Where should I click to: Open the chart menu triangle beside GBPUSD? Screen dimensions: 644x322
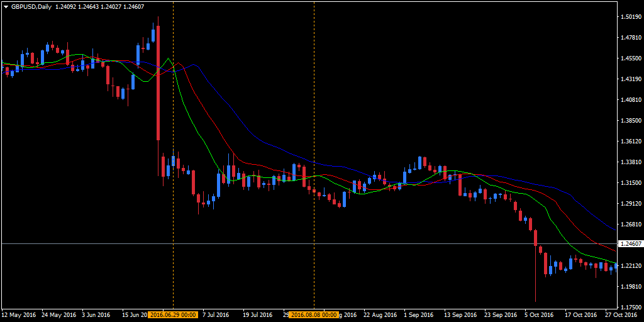point(6,7)
